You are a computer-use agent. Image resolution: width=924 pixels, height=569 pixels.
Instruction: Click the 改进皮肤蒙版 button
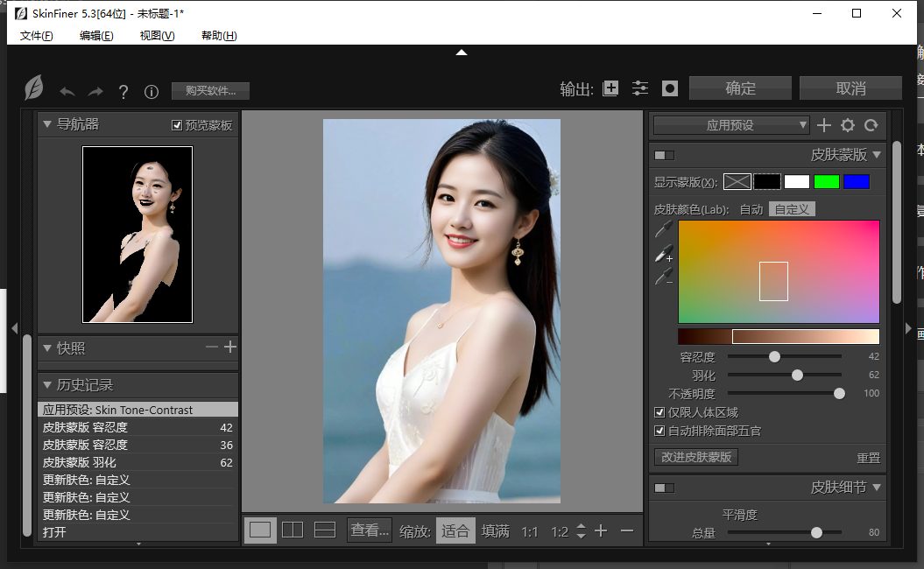coord(696,457)
